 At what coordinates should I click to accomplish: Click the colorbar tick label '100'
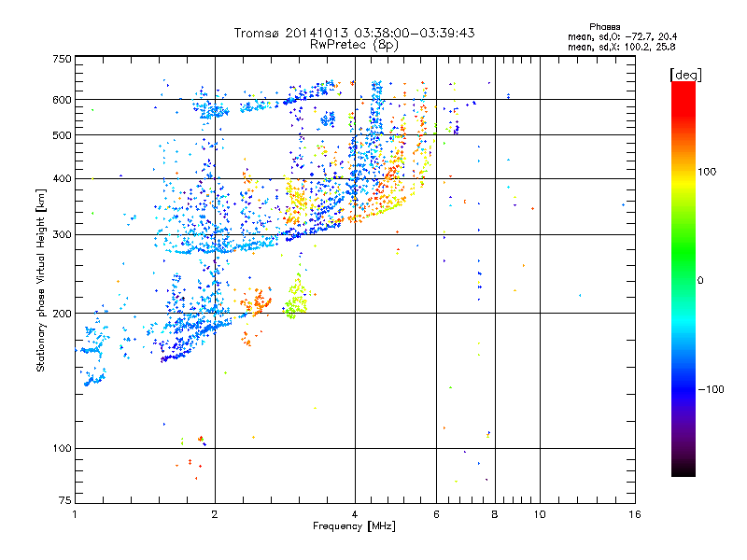click(707, 172)
